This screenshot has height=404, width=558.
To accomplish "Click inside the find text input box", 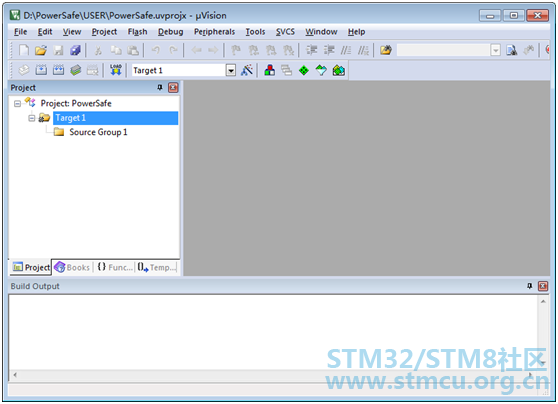I will (443, 50).
